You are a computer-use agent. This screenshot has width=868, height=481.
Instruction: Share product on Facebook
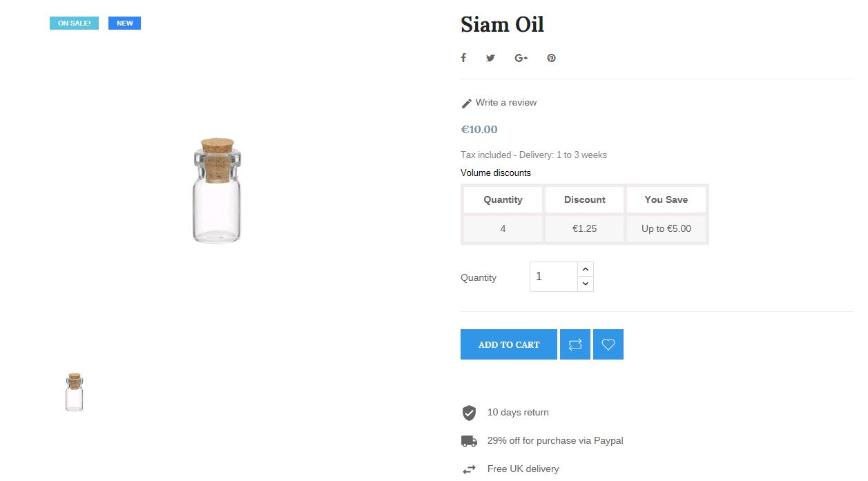click(463, 58)
